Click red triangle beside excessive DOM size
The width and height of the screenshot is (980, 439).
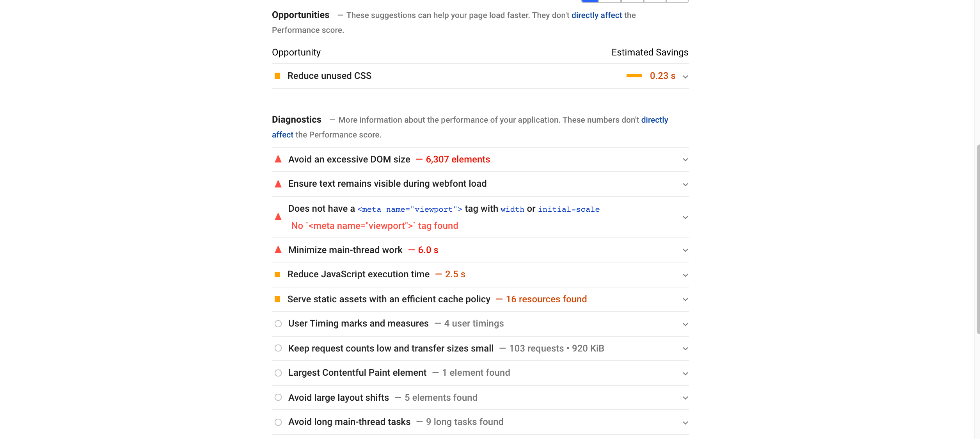(x=278, y=159)
